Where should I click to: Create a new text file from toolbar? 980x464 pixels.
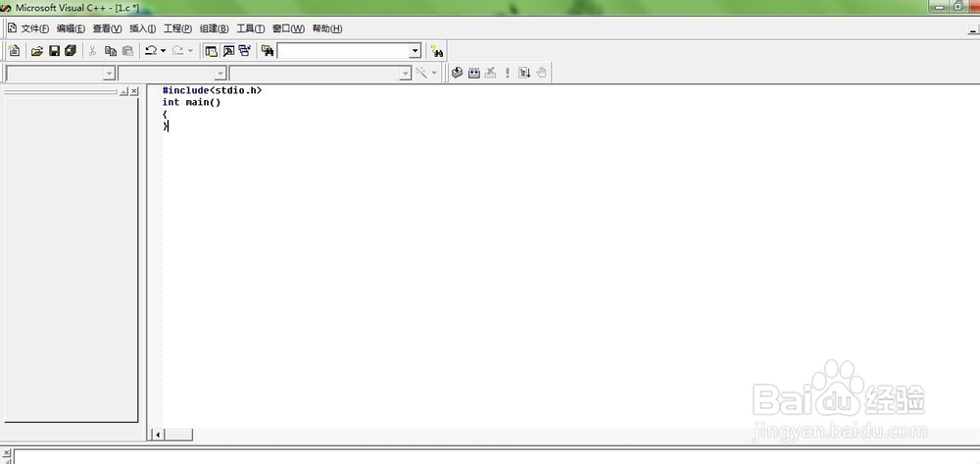click(15, 51)
